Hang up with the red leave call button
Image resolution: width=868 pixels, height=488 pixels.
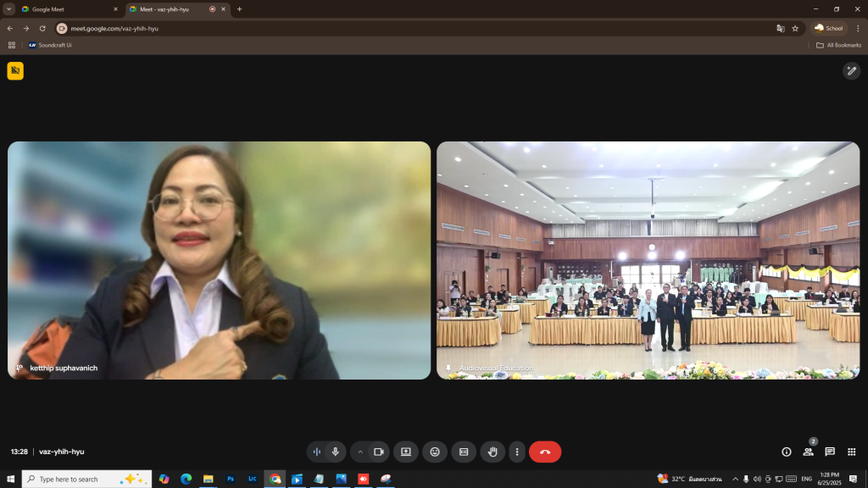click(x=545, y=452)
